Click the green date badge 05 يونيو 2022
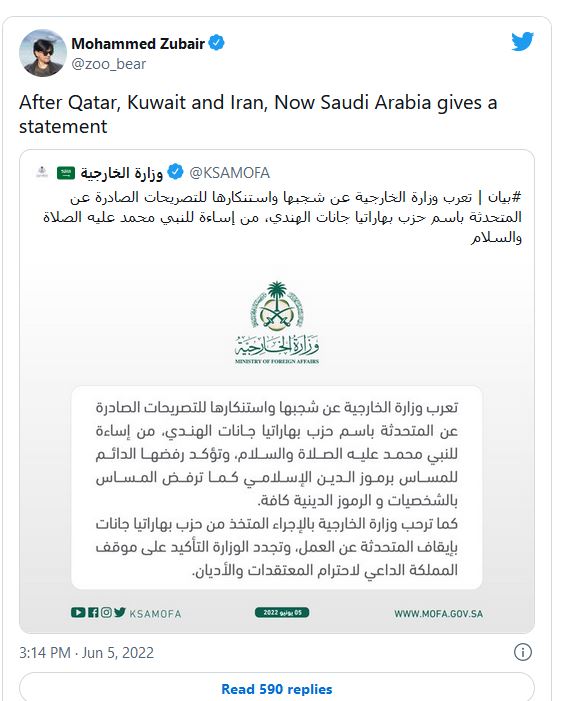 [x=282, y=612]
